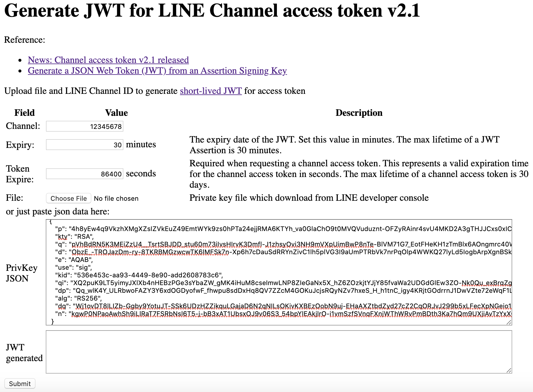Image resolution: width=533 pixels, height=392 pixels.
Task: Click the Submit button to generate JWT
Action: pyautogui.click(x=20, y=383)
